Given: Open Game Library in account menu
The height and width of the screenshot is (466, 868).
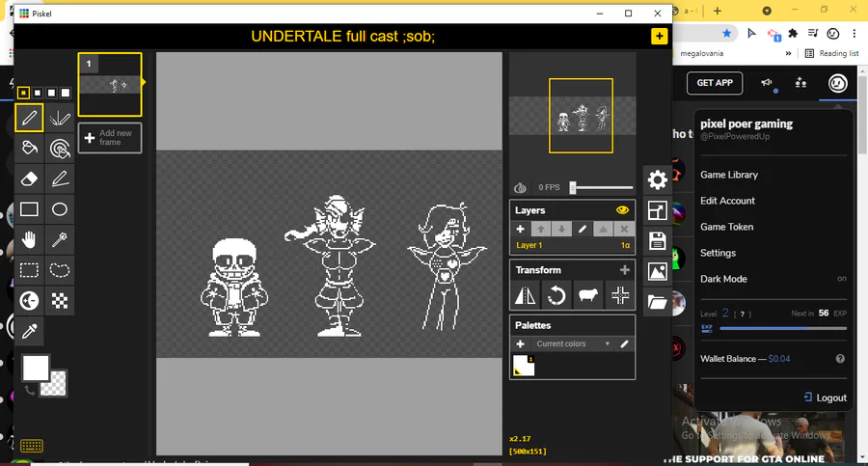Looking at the screenshot, I should pos(729,175).
